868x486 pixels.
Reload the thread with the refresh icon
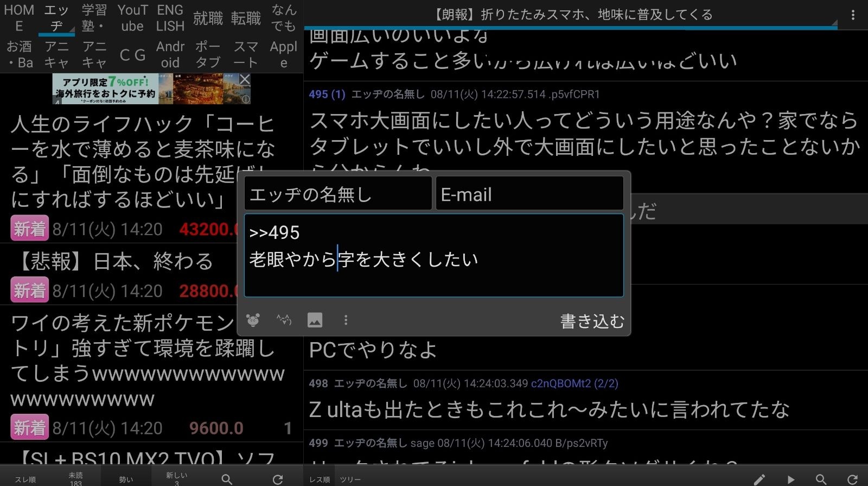[852, 479]
